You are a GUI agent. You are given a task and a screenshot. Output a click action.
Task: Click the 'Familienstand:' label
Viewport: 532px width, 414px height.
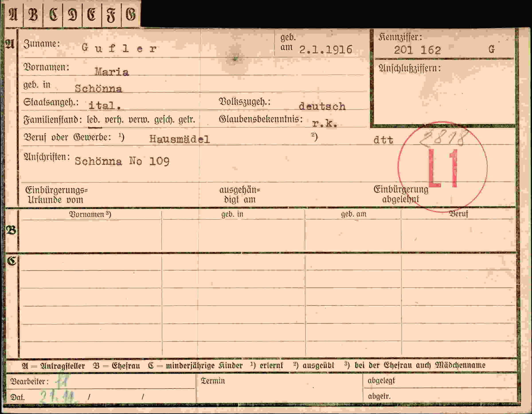pyautogui.click(x=53, y=120)
